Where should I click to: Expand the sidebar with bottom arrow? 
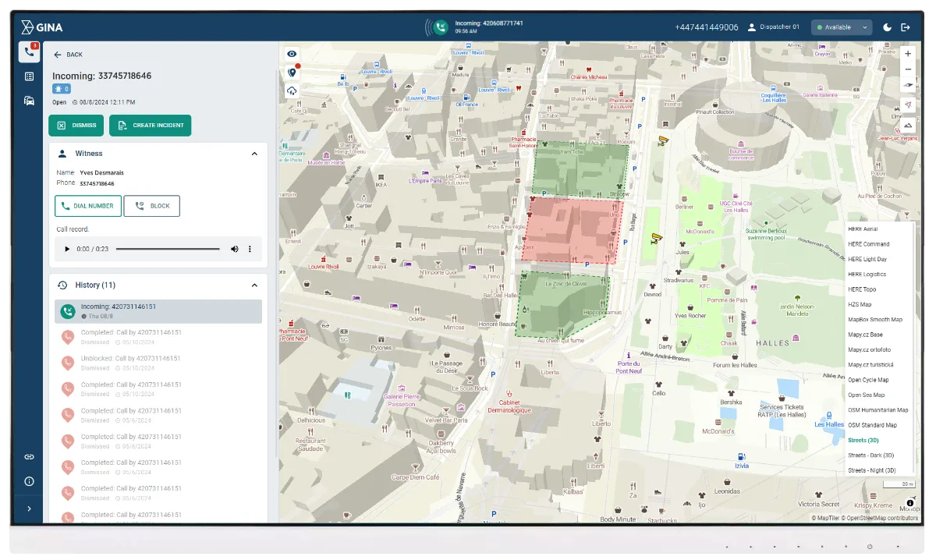tap(30, 509)
